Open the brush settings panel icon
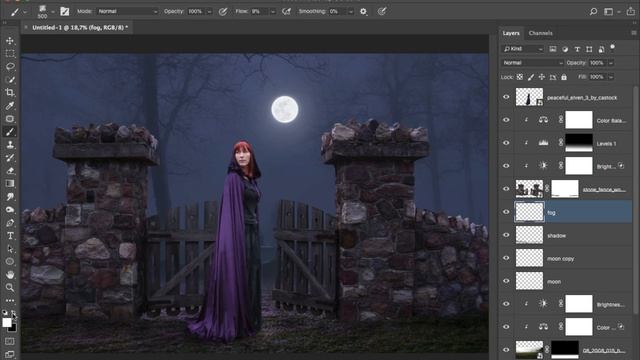This screenshot has width=640, height=360. pos(64,11)
